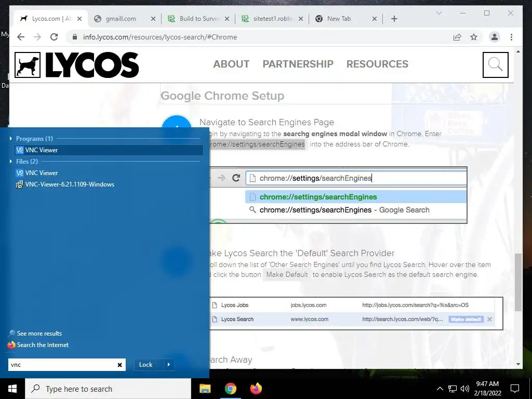The width and height of the screenshot is (532, 399).
Task: Open the volume tray icon
Action: click(465, 389)
